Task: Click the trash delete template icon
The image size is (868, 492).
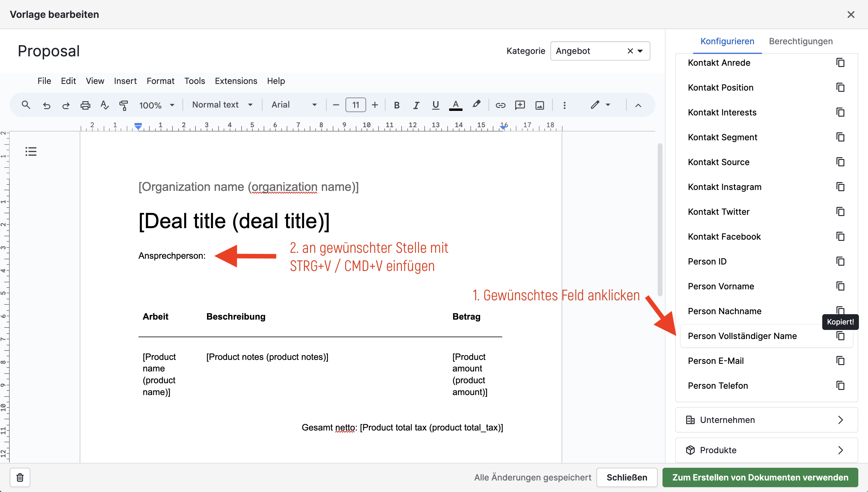Action: click(x=20, y=477)
